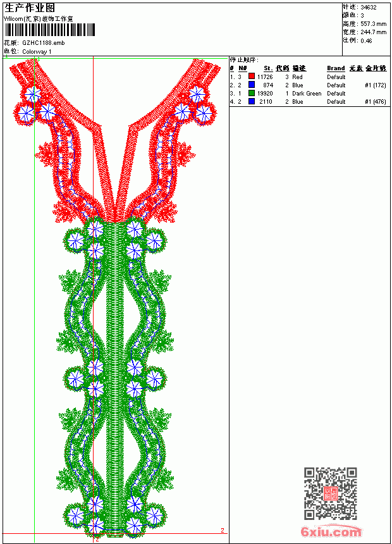
Task: Click the #1 (476) sequin entry
Action: coord(376,102)
